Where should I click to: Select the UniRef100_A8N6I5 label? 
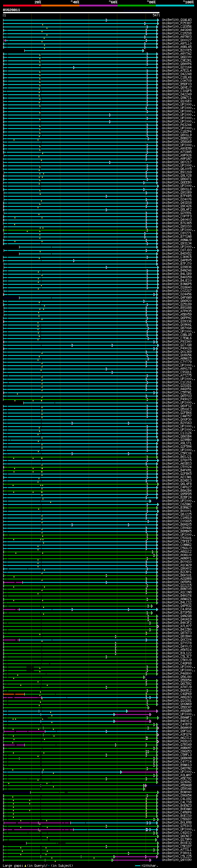(x=177, y=358)
